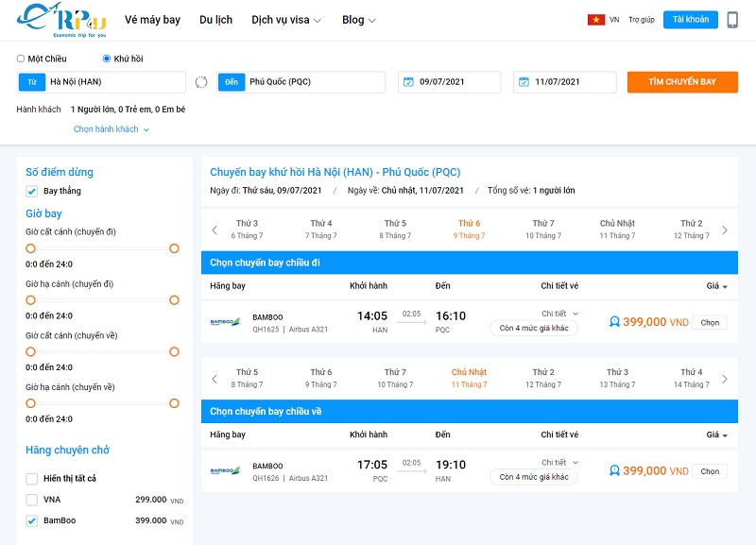Click the Vietnam flag language icon
756x545 pixels.
595,20
